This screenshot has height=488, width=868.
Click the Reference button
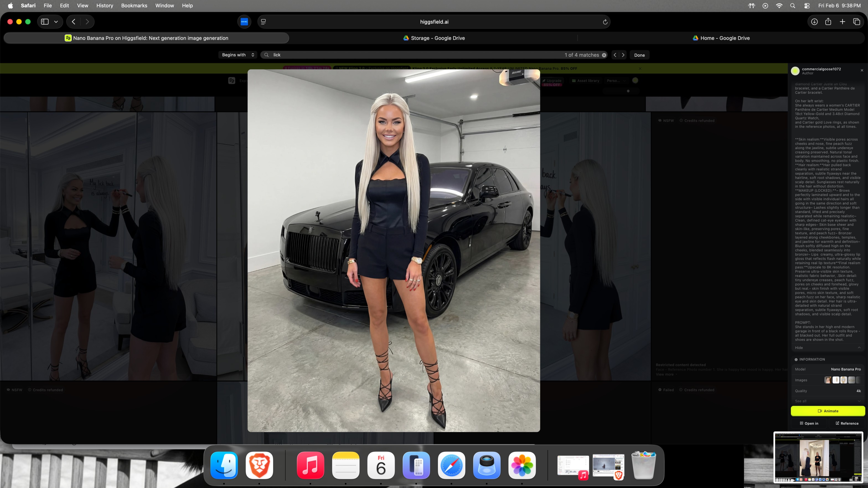(847, 423)
